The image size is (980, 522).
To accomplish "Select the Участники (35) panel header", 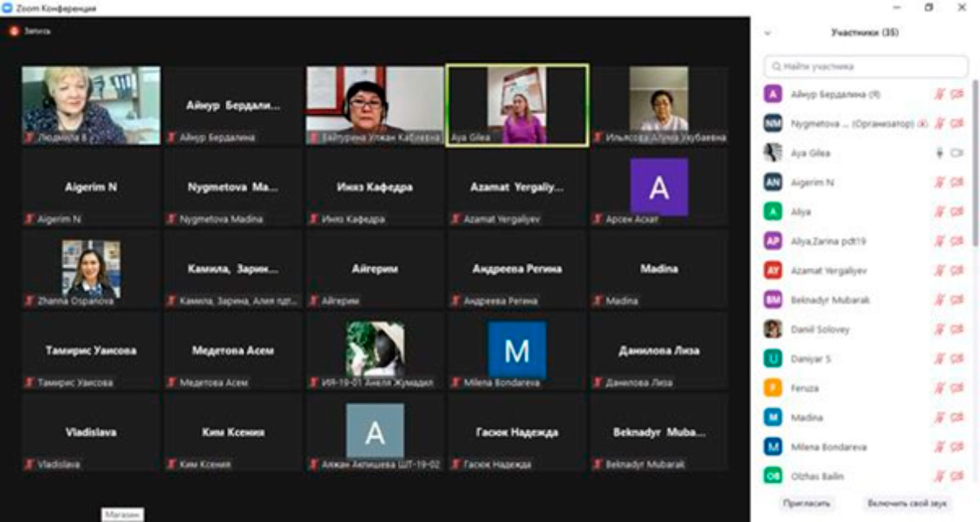I will [x=864, y=33].
